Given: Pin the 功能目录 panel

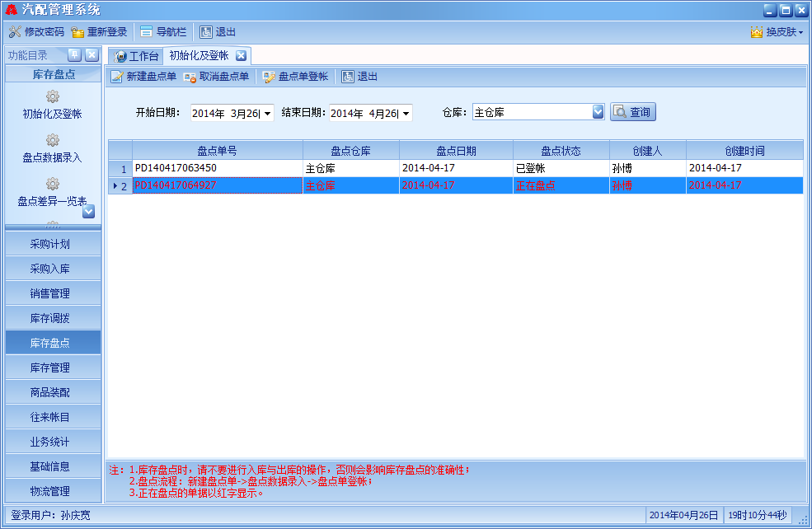Looking at the screenshot, I should pos(73,55).
